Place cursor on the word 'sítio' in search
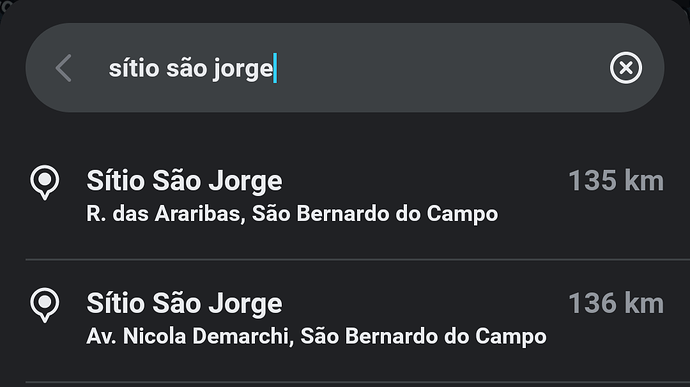The height and width of the screenshot is (387, 690). tap(134, 68)
